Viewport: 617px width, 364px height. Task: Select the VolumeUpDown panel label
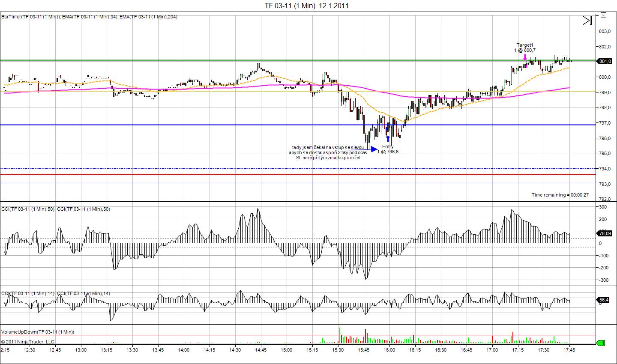[x=38, y=332]
